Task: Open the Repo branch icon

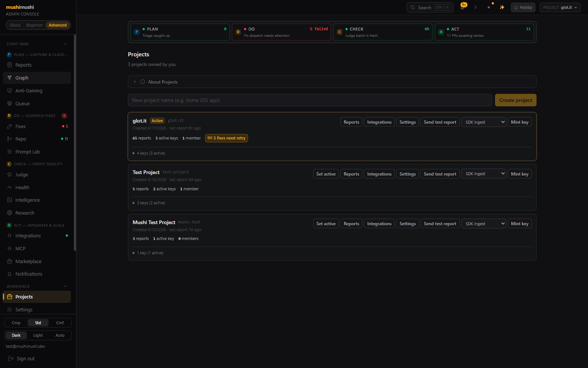Action: pos(10,139)
